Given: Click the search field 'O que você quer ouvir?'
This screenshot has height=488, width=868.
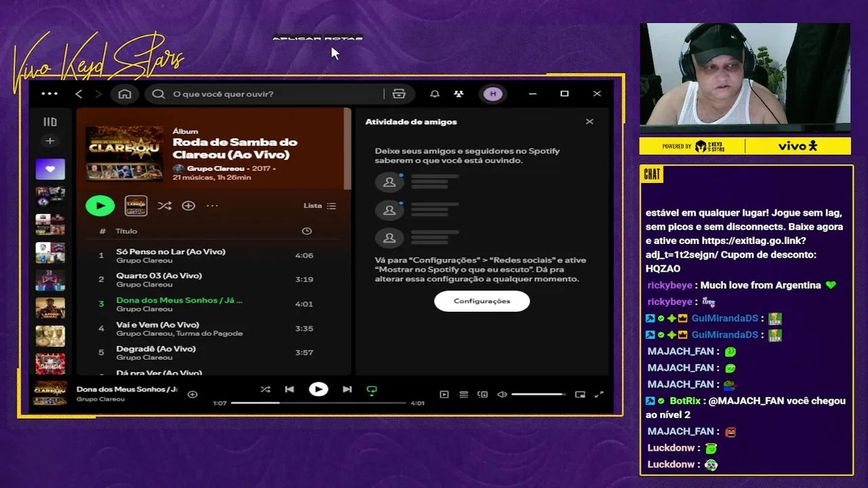Looking at the screenshot, I should (264, 94).
